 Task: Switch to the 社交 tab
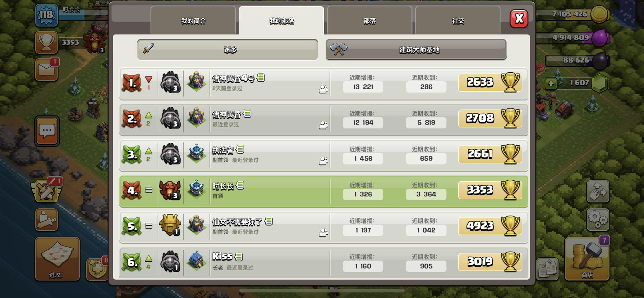point(457,21)
